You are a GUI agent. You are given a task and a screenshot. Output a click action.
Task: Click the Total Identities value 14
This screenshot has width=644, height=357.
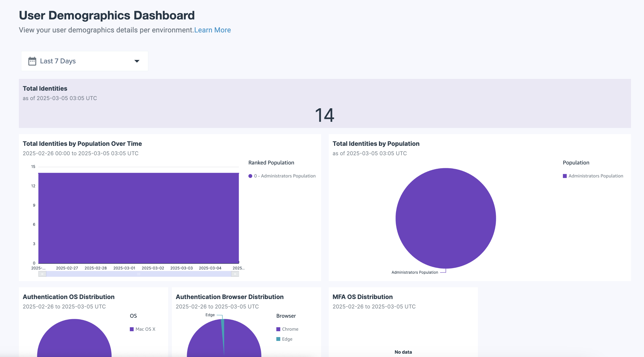[325, 115]
